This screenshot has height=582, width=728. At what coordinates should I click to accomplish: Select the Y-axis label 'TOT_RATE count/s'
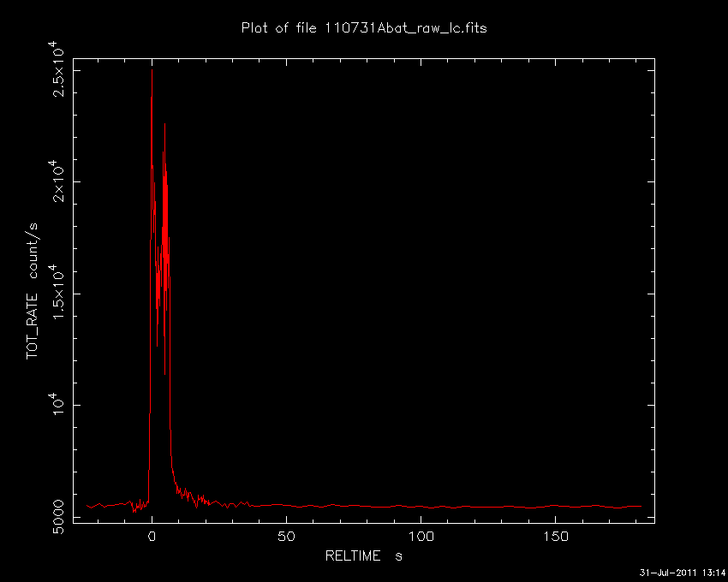point(33,291)
